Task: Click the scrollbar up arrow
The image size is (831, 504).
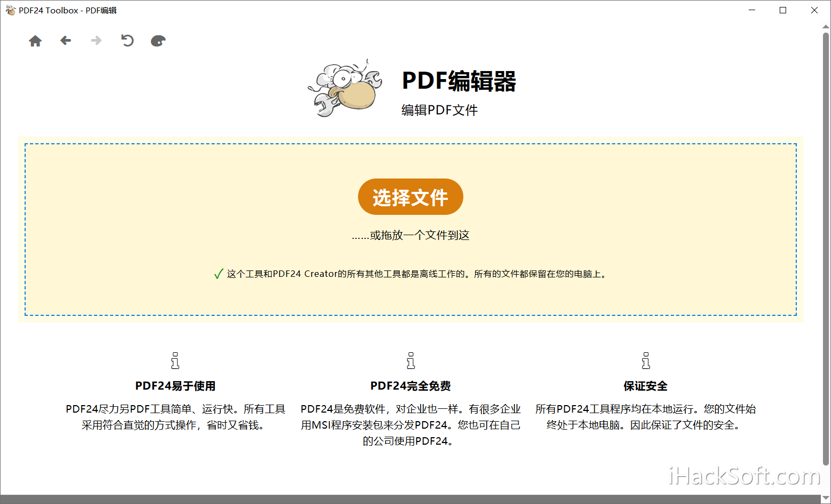Action: [x=826, y=26]
